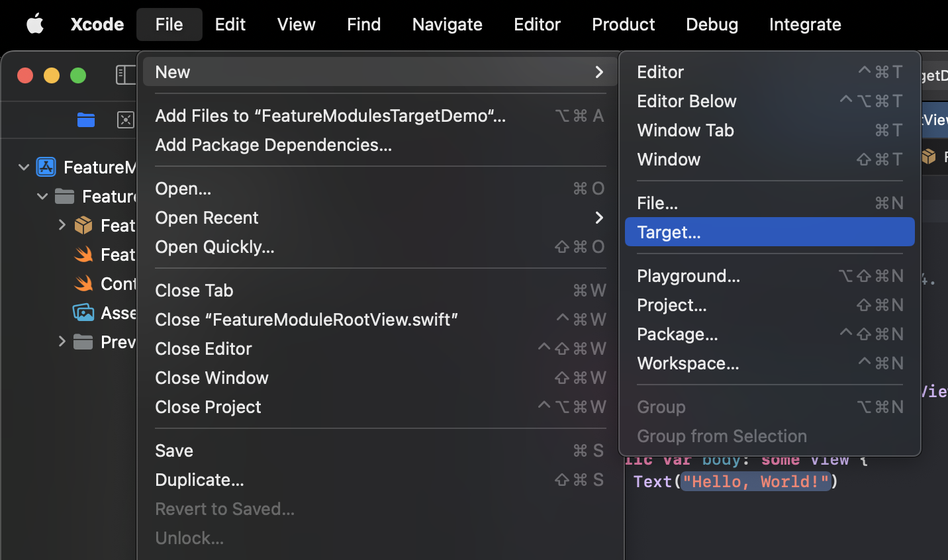Toggle the navigator sidebar panel icon
This screenshot has width=948, height=560.
(x=125, y=75)
